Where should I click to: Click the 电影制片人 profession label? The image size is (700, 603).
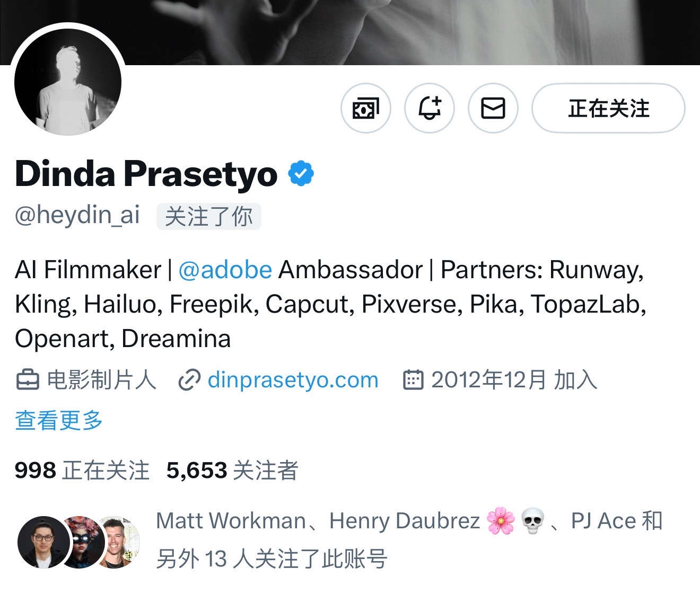click(x=101, y=380)
